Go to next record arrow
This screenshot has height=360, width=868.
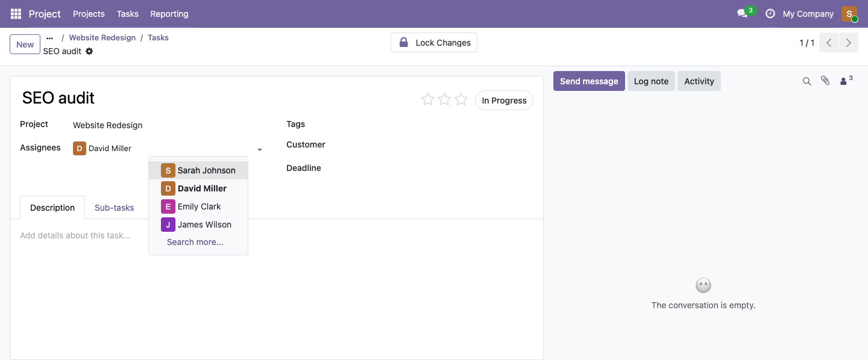click(849, 43)
